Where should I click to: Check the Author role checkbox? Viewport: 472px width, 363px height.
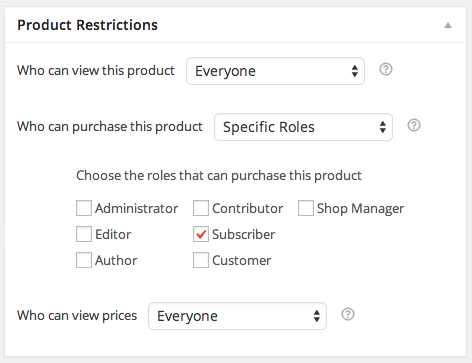click(x=84, y=260)
